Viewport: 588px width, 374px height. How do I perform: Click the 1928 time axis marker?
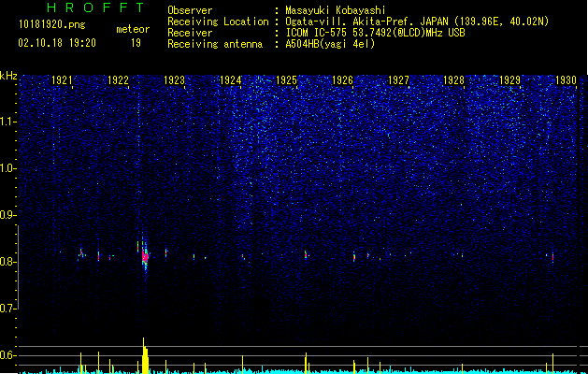click(453, 79)
